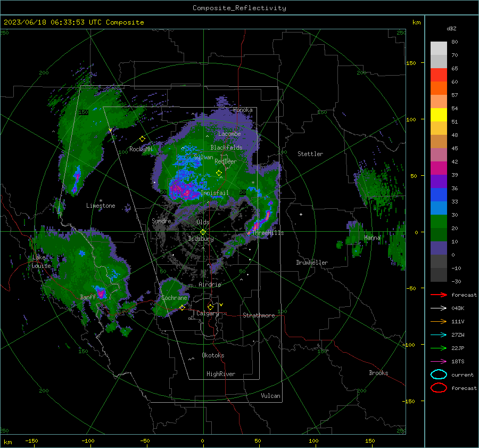Image resolution: width=479 pixels, height=448 pixels.
Task: Click the Brooks label
Action: [x=378, y=373]
